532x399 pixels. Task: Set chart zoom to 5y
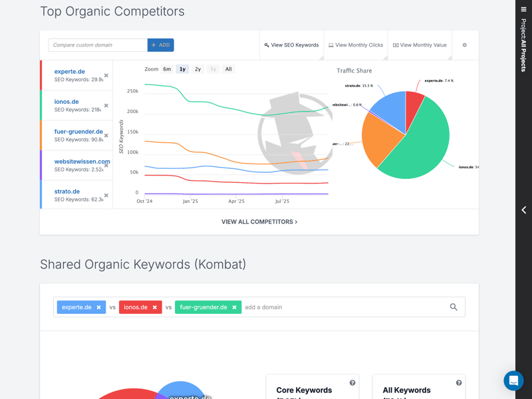pos(213,69)
